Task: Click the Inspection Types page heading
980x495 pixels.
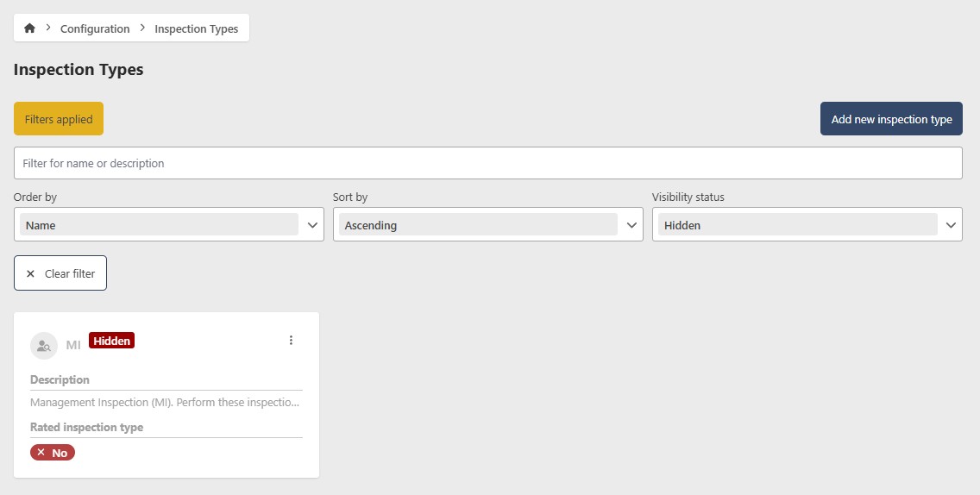Action: (x=79, y=69)
